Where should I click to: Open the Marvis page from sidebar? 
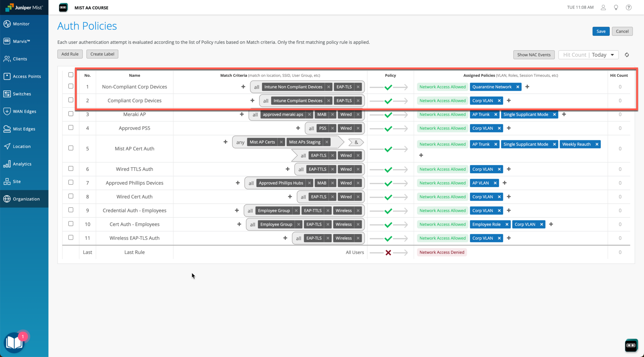pos(23,41)
